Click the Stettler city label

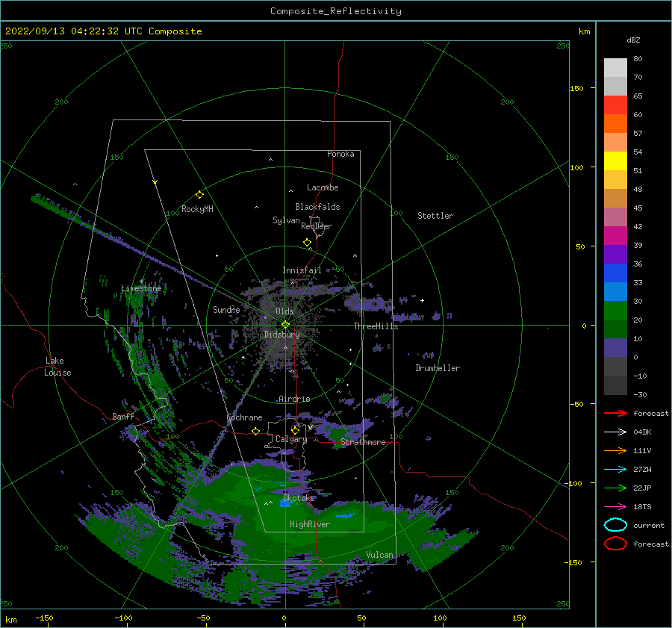point(435,216)
